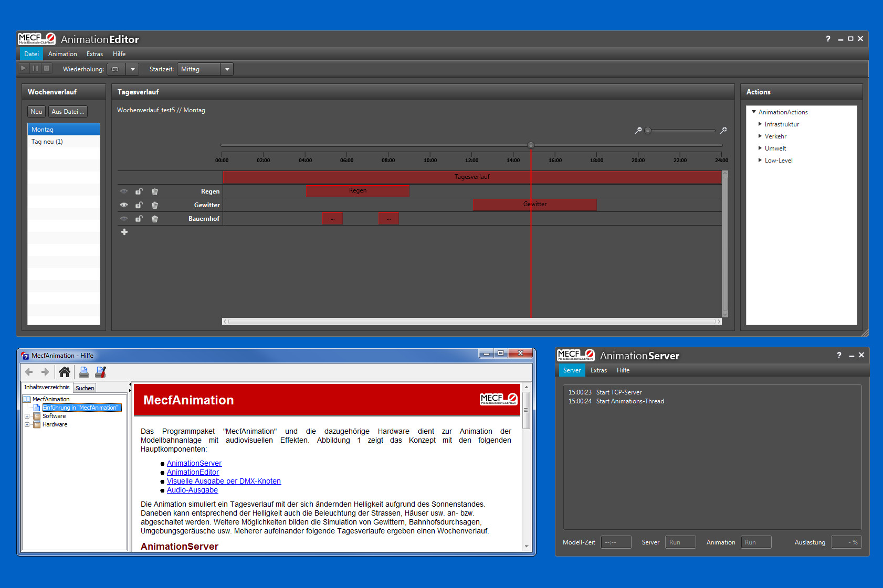The height and width of the screenshot is (588, 883).
Task: Expand the Low-Level node
Action: pos(760,160)
